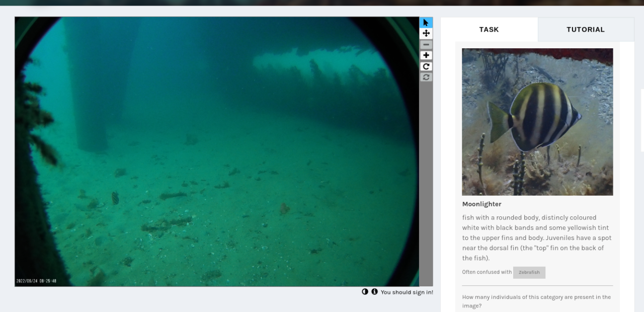Click the Zebrafish confused-with button
The image size is (644, 312).
[529, 272]
